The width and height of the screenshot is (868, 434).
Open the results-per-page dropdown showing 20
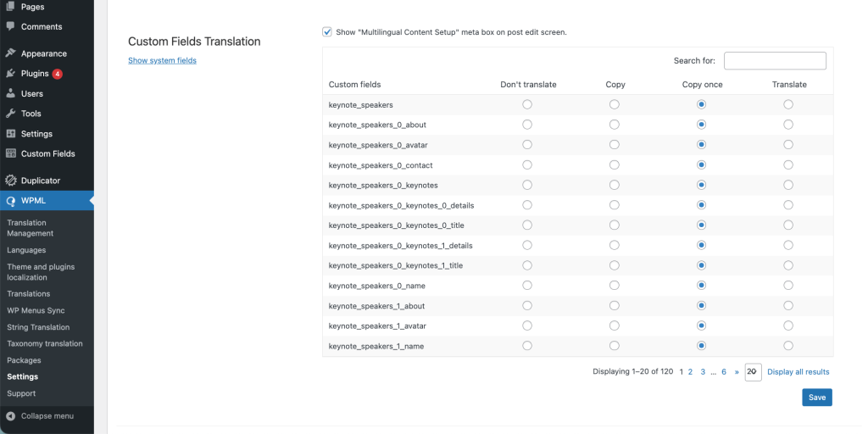click(x=754, y=372)
